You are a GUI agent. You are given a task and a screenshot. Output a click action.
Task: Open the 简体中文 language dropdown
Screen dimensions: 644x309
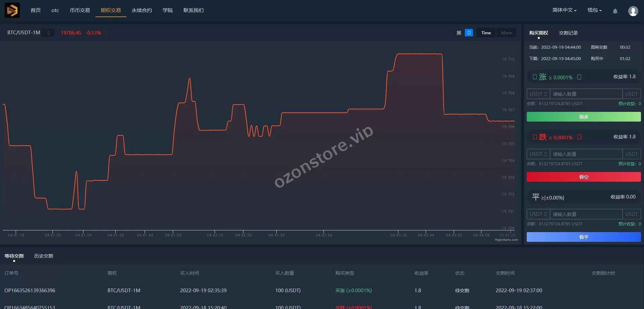[564, 10]
